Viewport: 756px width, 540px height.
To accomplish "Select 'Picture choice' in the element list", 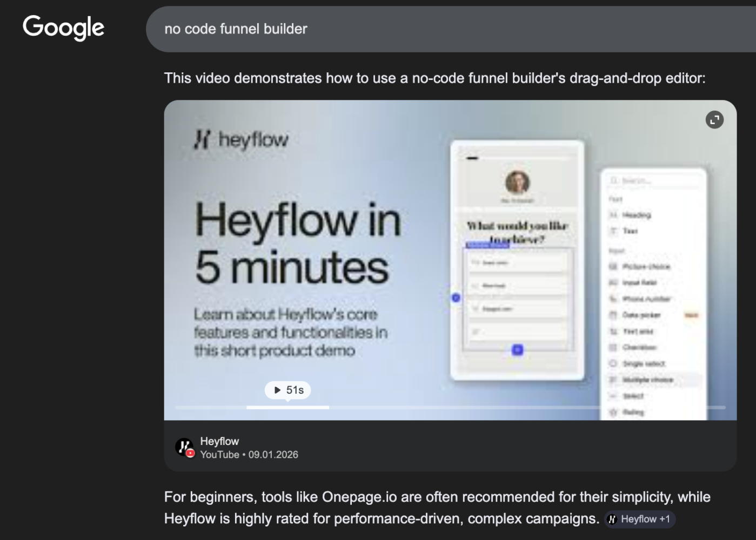I will [x=646, y=266].
